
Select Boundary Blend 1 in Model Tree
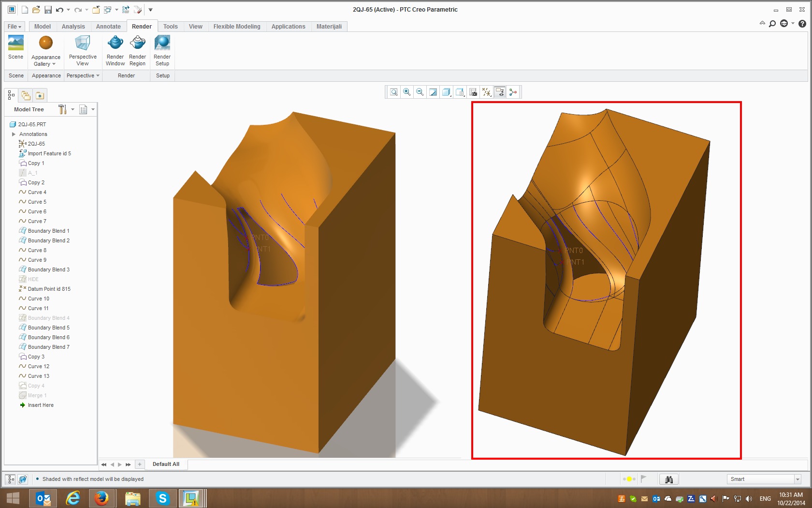[48, 231]
